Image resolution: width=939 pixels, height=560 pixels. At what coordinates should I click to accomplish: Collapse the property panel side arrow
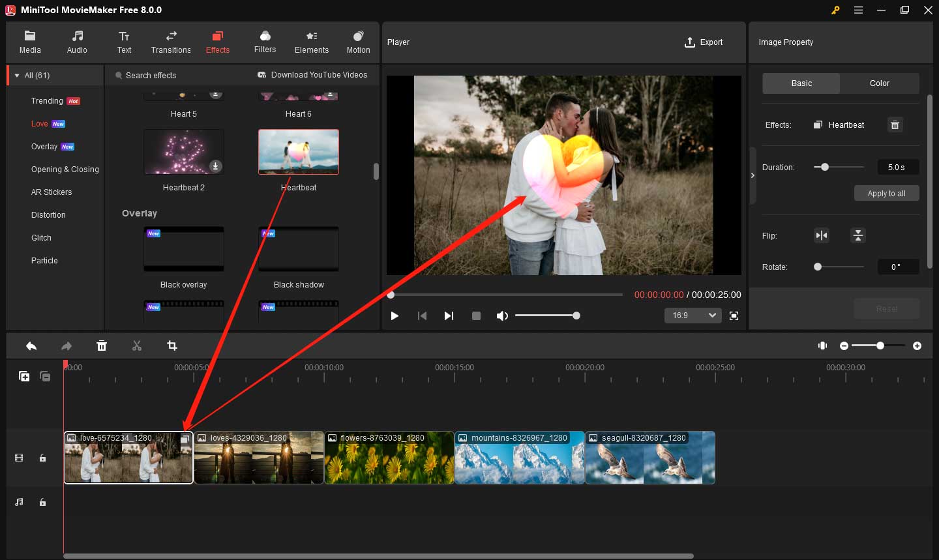[x=753, y=175]
